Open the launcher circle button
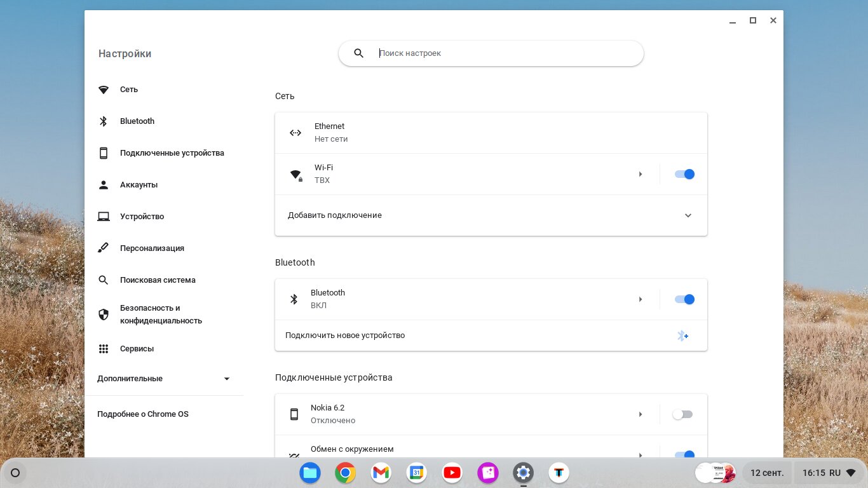The image size is (868, 488). [x=16, y=473]
